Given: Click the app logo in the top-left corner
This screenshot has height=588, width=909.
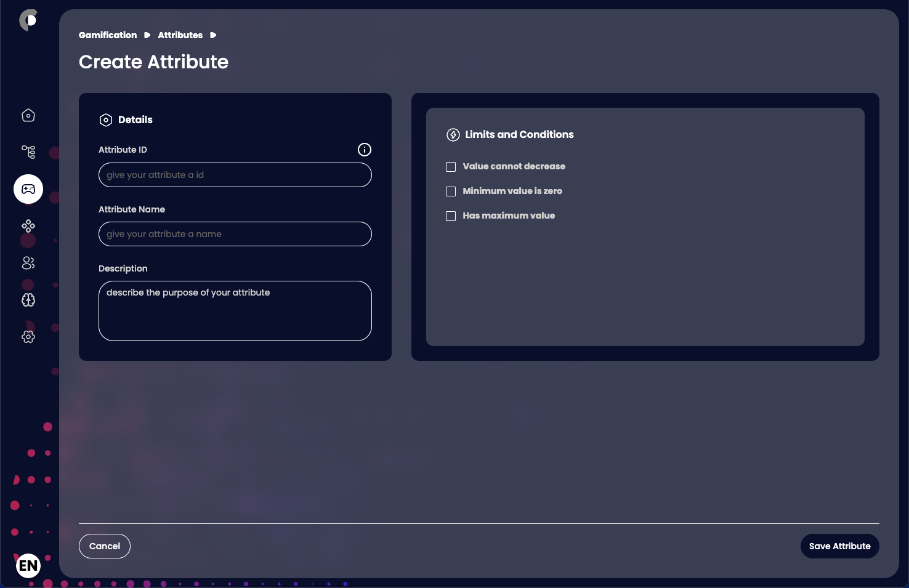Looking at the screenshot, I should 28,20.
